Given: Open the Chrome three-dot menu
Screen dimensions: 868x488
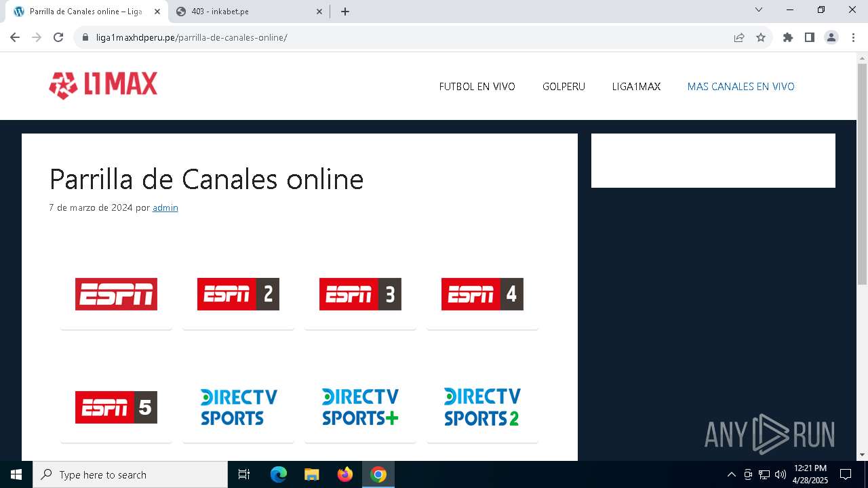Looking at the screenshot, I should click(x=853, y=37).
